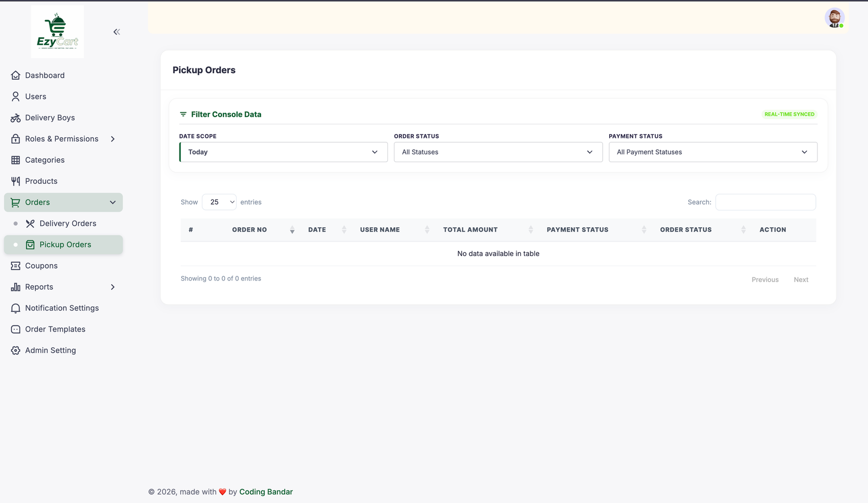
Task: Open the Order Status All Statuses dropdown
Action: click(x=498, y=152)
